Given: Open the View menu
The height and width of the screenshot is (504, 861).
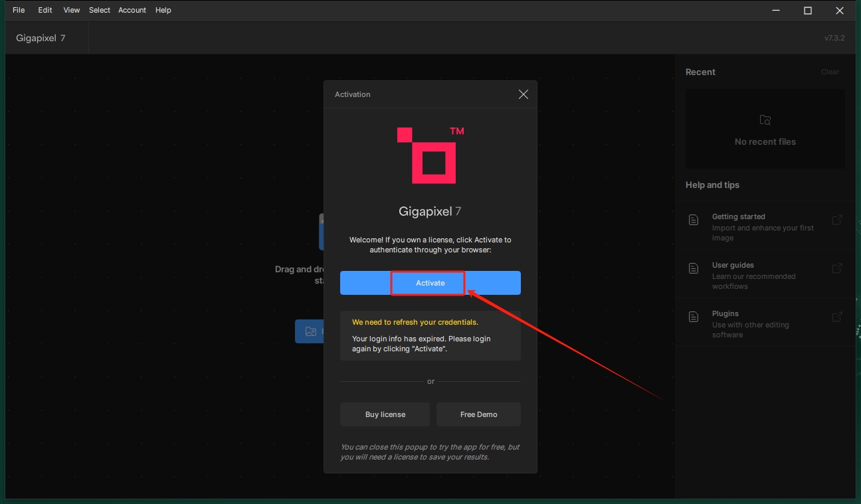Looking at the screenshot, I should 72,10.
